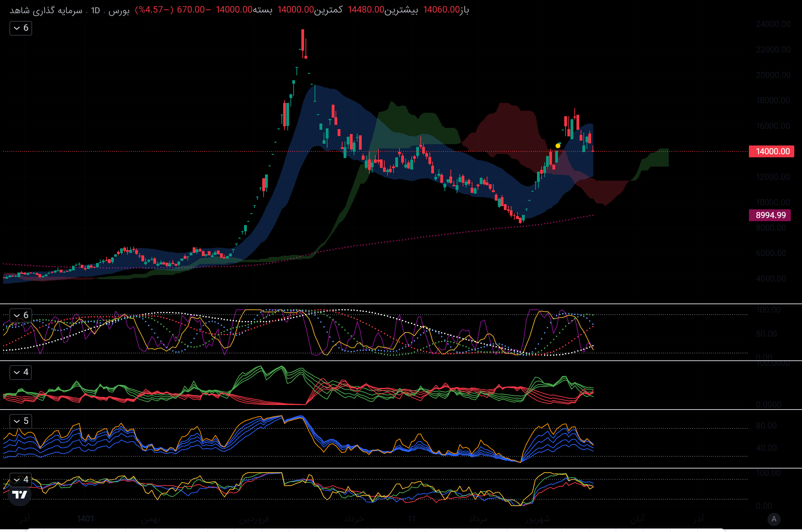
Task: Select the 50.00 level in second pane
Action: point(766,334)
